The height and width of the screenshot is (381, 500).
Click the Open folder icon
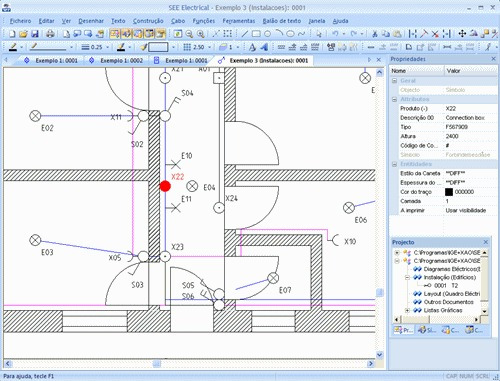tap(23, 34)
